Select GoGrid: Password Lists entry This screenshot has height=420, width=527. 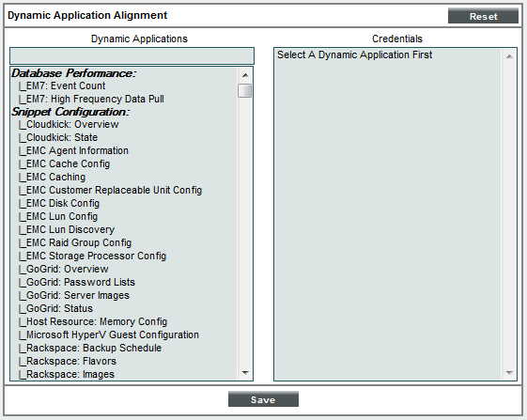click(77, 282)
